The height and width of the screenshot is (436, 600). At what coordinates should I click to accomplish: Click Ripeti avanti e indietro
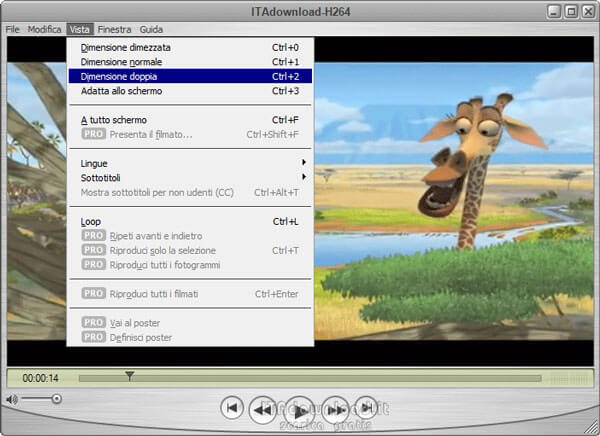(190, 236)
